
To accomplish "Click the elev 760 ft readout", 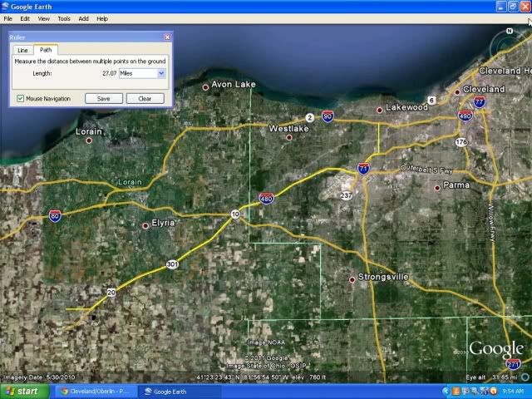I will (x=308, y=377).
